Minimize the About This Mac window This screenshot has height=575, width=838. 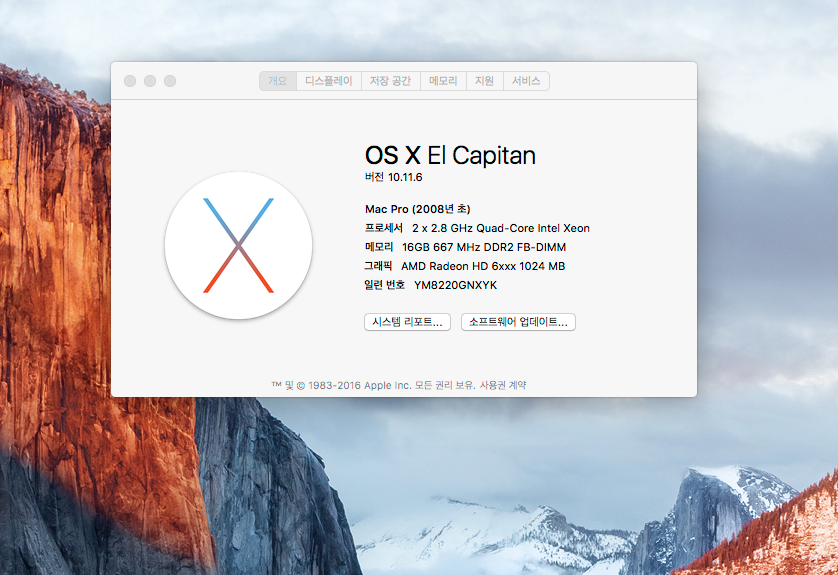(150, 81)
